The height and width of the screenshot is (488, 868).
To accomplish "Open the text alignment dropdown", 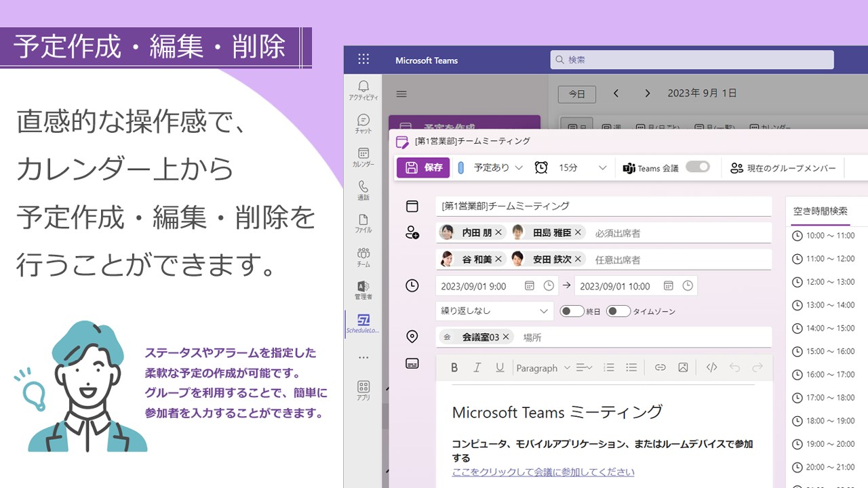I will point(584,367).
